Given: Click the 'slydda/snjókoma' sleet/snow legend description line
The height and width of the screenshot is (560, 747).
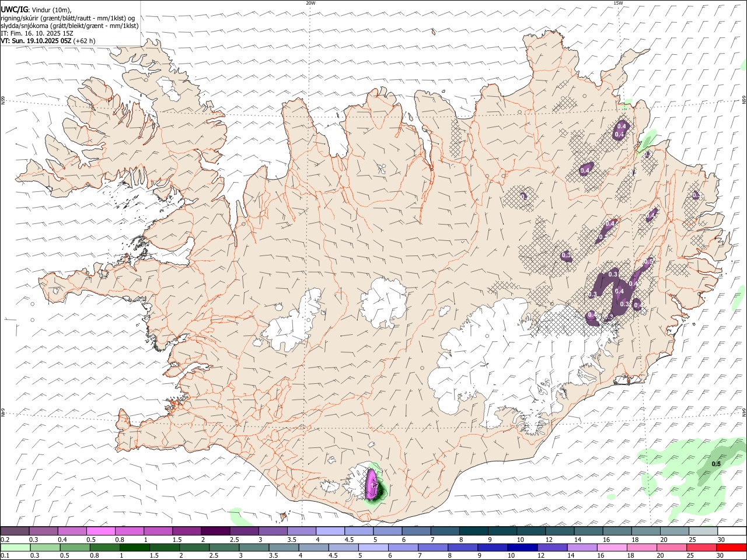Looking at the screenshot, I should tap(69, 25).
